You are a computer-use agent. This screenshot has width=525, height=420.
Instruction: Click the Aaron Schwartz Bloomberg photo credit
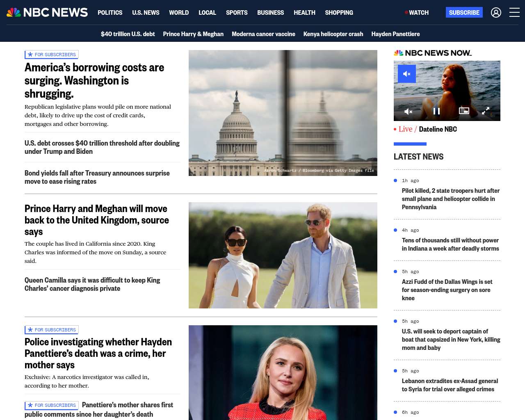click(319, 171)
